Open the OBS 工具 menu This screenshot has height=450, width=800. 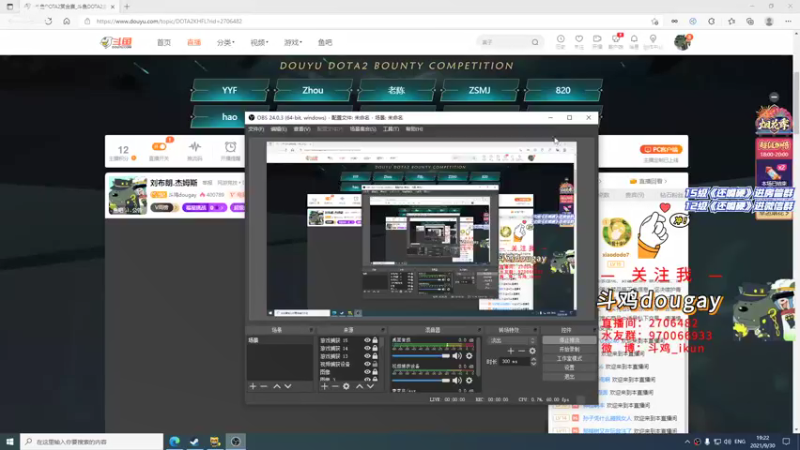391,129
